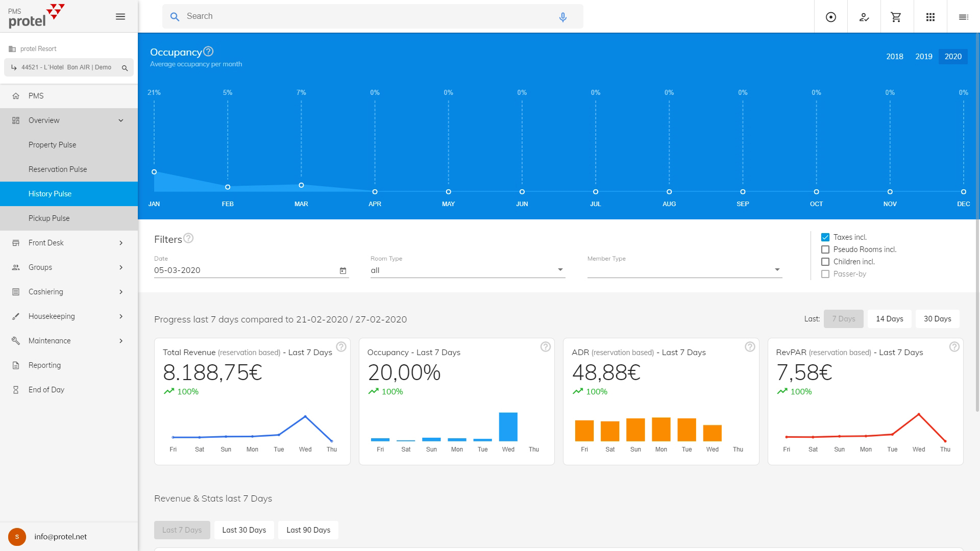Image resolution: width=980 pixels, height=551 pixels.
Task: Click the 14 Days button
Action: point(889,319)
